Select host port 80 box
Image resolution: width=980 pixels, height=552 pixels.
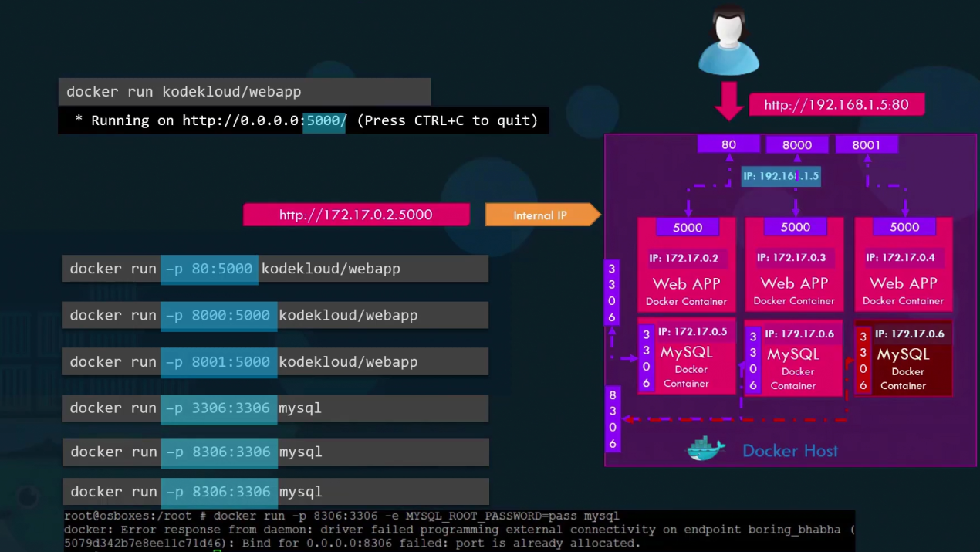coord(728,144)
